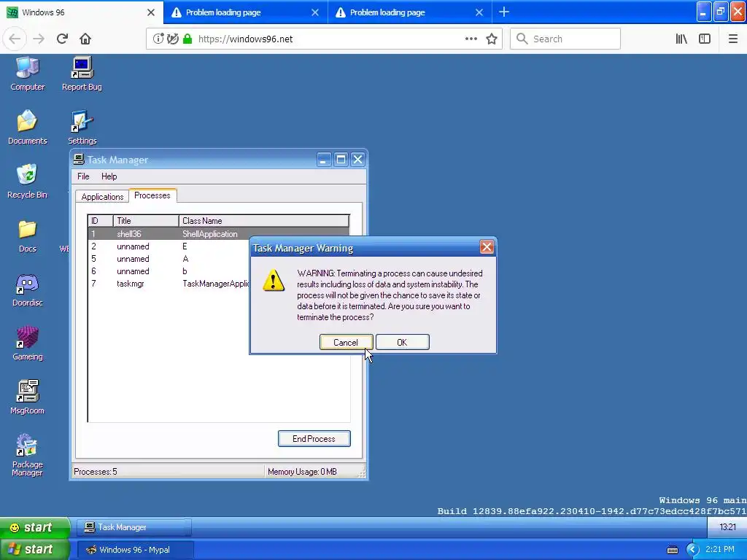Open the browser Library icon
This screenshot has width=747, height=560.
pyautogui.click(x=681, y=39)
